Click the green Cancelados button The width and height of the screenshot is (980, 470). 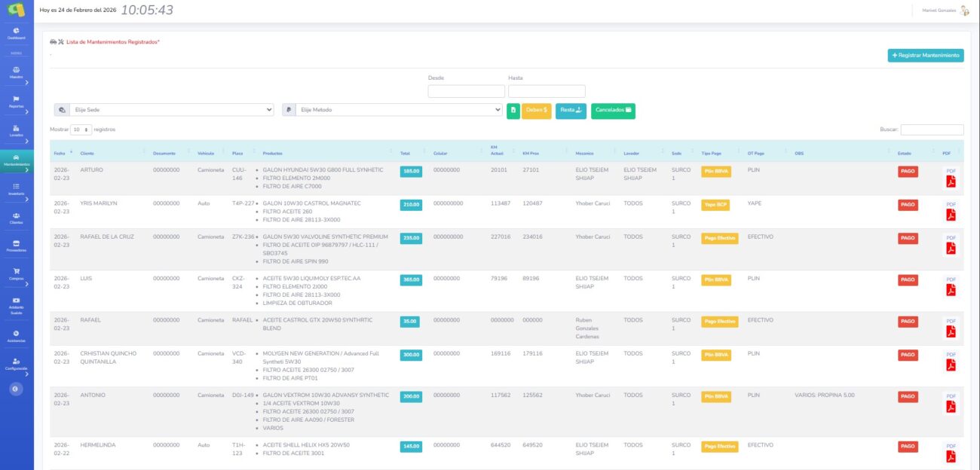pos(613,110)
